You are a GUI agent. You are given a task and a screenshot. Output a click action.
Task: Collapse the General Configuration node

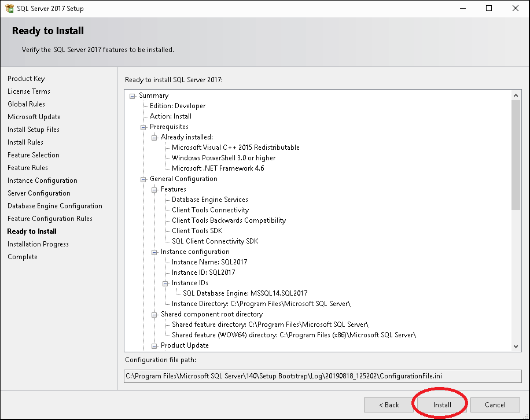143,179
